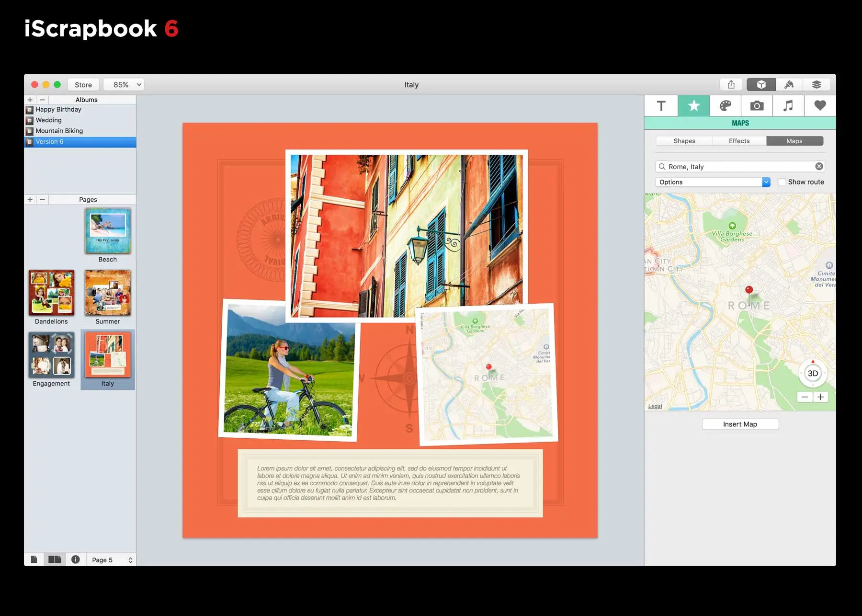Expand the map Options dropdown
Image resolution: width=862 pixels, height=616 pixels.
[x=713, y=182]
